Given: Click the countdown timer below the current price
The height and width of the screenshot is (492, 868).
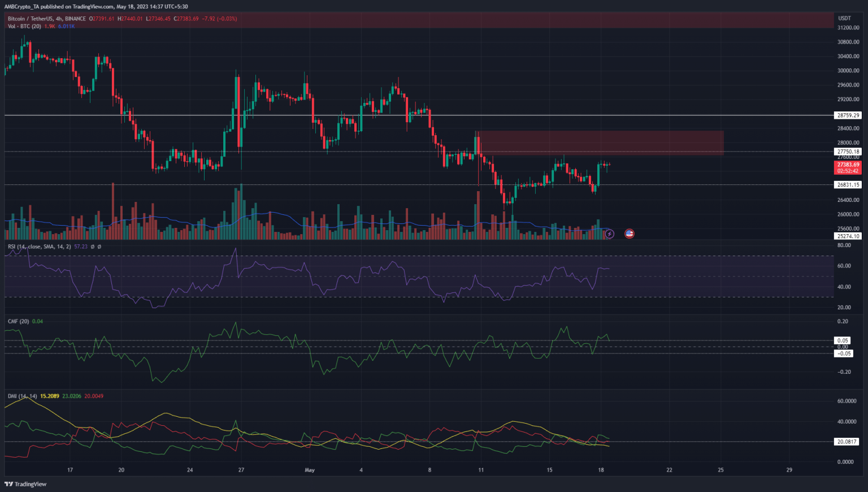Looking at the screenshot, I should 847,171.
